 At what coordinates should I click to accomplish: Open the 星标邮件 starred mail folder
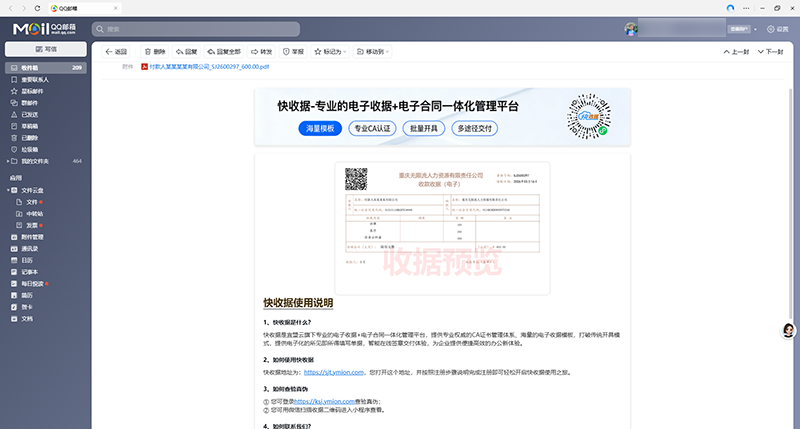point(32,91)
